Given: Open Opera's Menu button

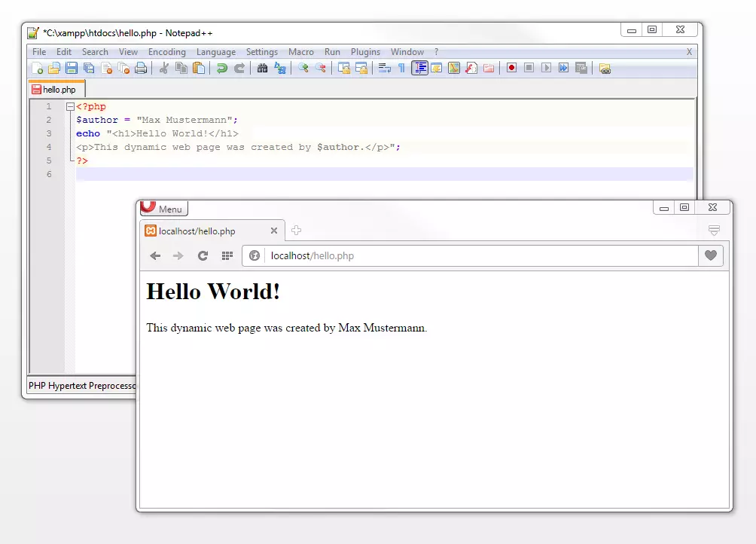Looking at the screenshot, I should point(163,209).
